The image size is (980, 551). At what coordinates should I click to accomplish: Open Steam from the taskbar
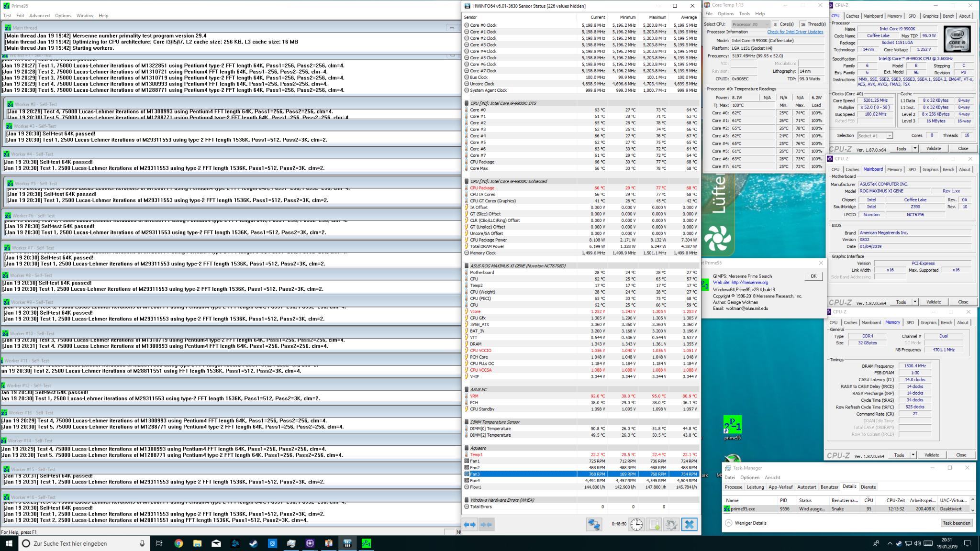(x=254, y=543)
